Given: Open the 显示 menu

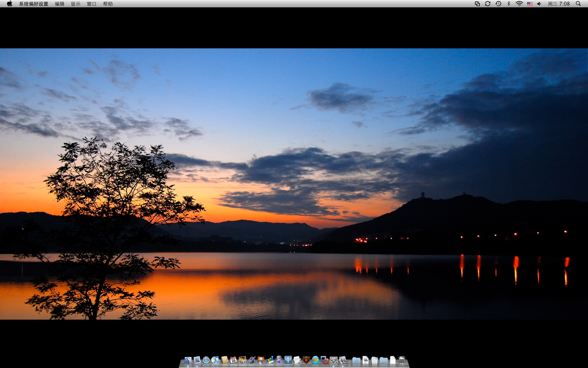Looking at the screenshot, I should click(76, 4).
